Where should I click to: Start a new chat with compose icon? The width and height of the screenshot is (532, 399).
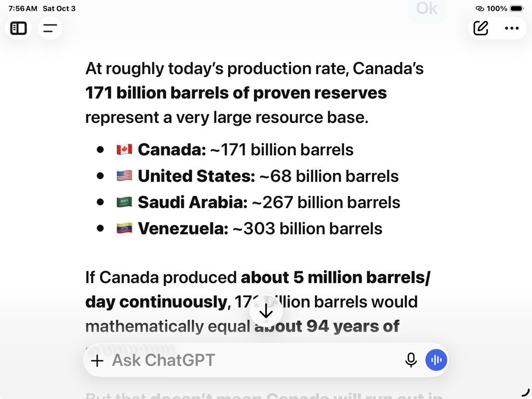[481, 28]
